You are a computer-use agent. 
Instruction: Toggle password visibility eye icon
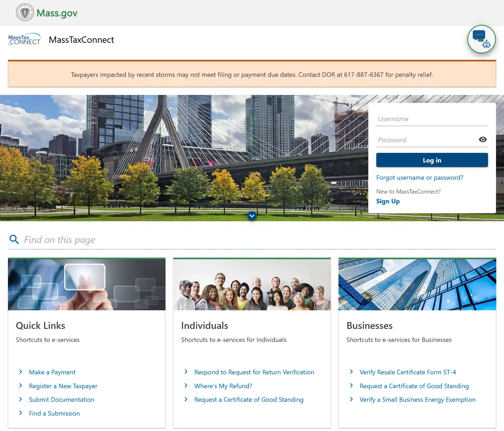click(x=482, y=140)
